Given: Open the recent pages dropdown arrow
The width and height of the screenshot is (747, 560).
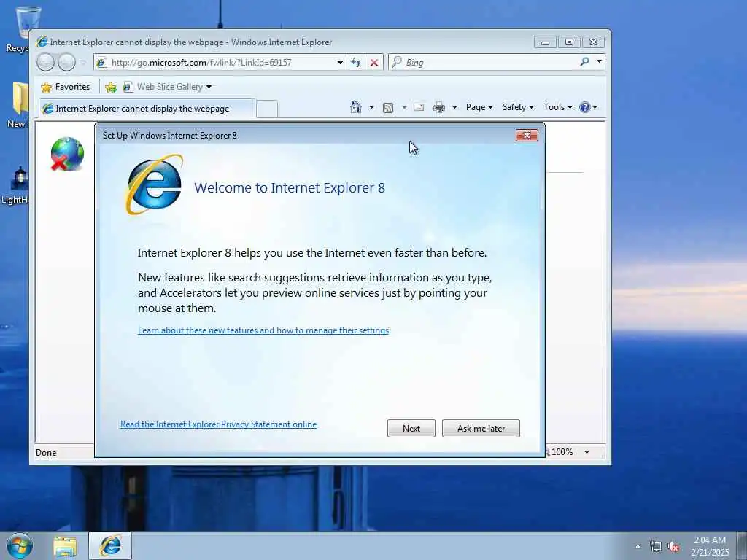Looking at the screenshot, I should [83, 63].
